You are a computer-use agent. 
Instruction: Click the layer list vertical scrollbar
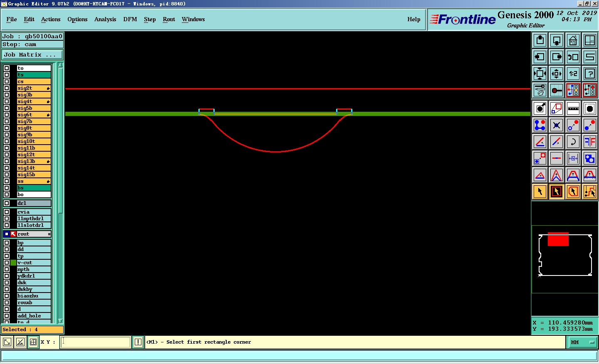61,193
